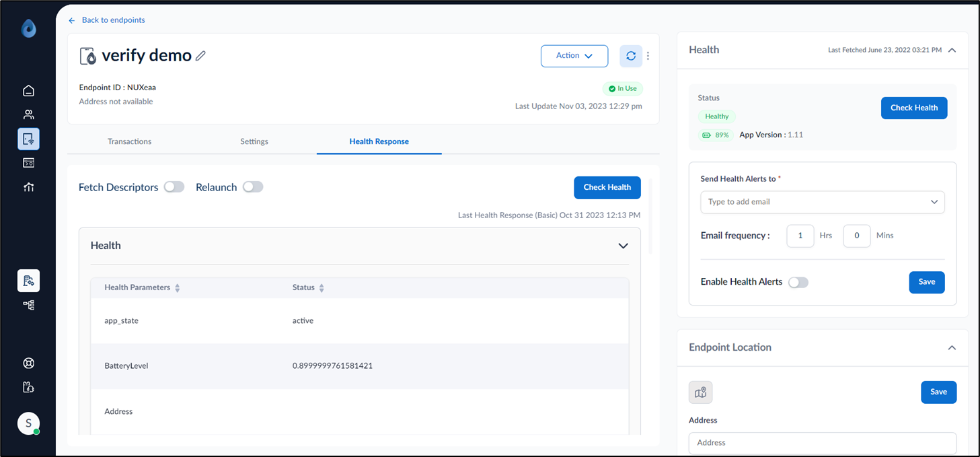Screen dimensions: 980x457
Task: Toggle the Relaunch switch
Action: point(253,187)
